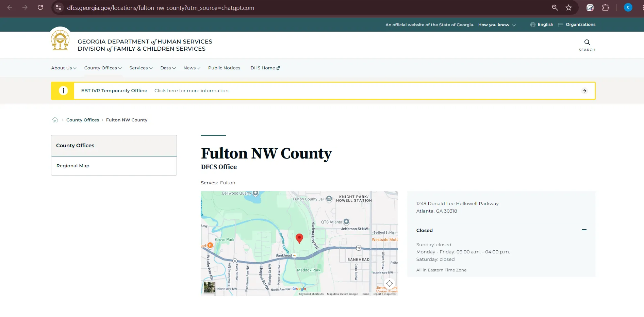Screen dimensions: 644x317
Task: Open the site SEARCH magnifier icon
Action: click(x=587, y=45)
